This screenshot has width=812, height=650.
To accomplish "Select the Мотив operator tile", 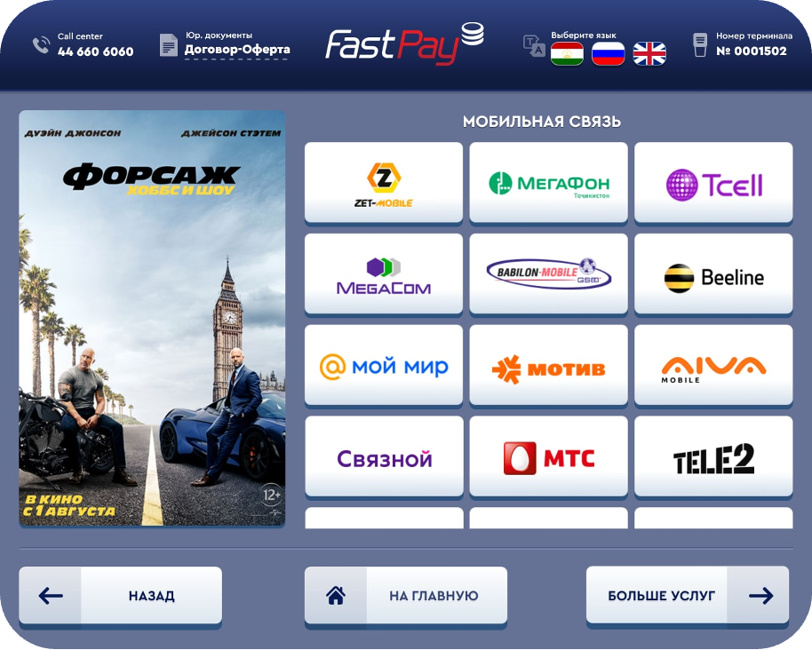I will click(x=548, y=365).
